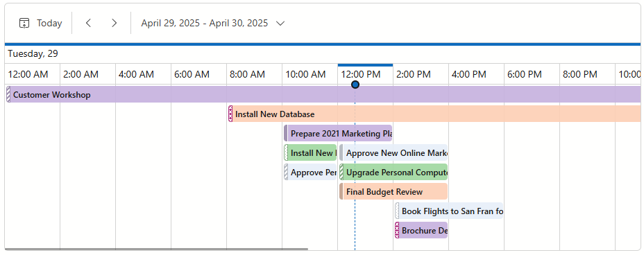644x255 pixels.
Task: Click striped status strip on Upgrade Personal Computers
Action: (341, 172)
